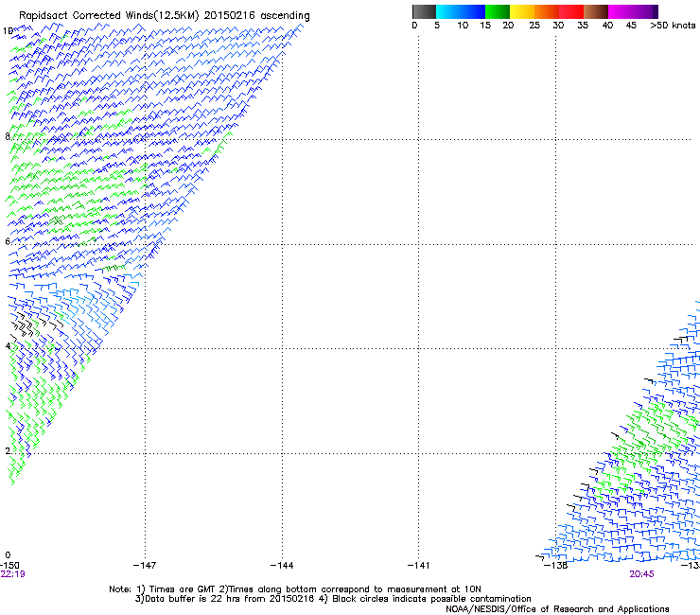Viewport: 700px width, 615px height.
Task: Click the gray 0-5 knots color band
Action: 424,11
